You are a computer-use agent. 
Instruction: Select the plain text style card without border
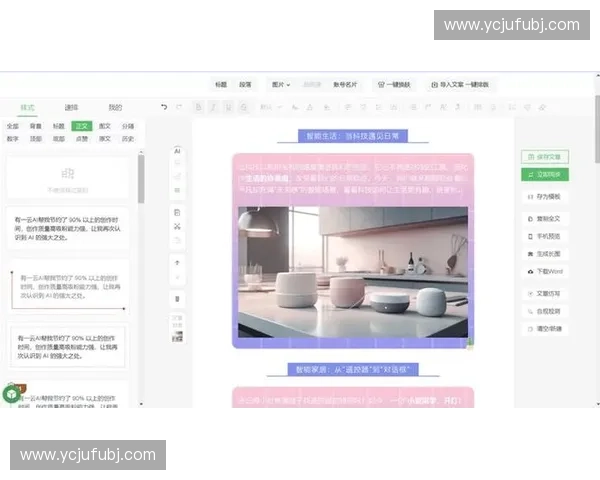coord(68,229)
